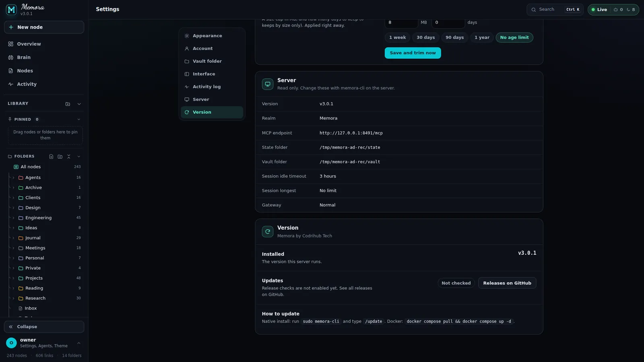Click the Agents red folder icon
The image size is (644, 362).
pyautogui.click(x=21, y=177)
